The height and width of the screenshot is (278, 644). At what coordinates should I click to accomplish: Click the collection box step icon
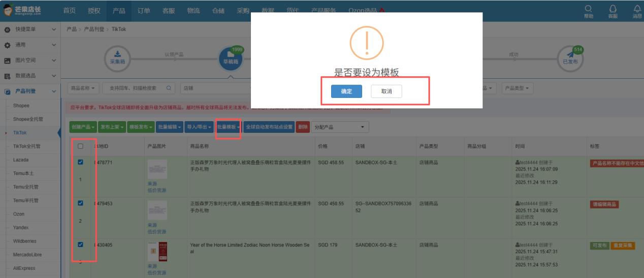point(117,58)
